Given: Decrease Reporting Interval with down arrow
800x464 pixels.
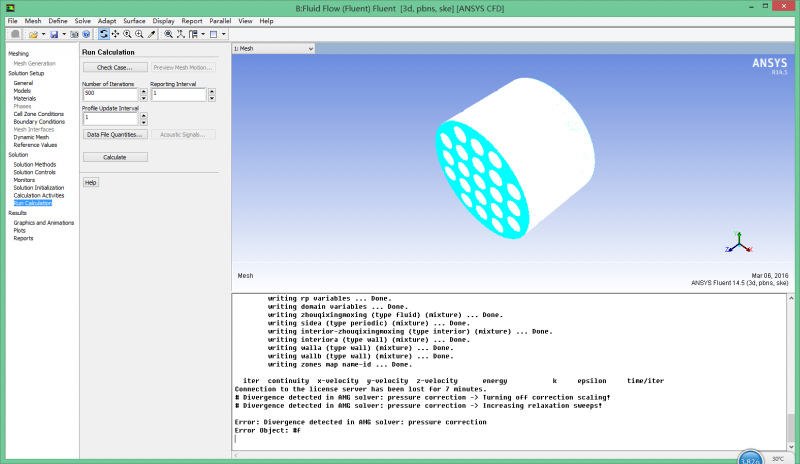Looking at the screenshot, I should tap(212, 98).
